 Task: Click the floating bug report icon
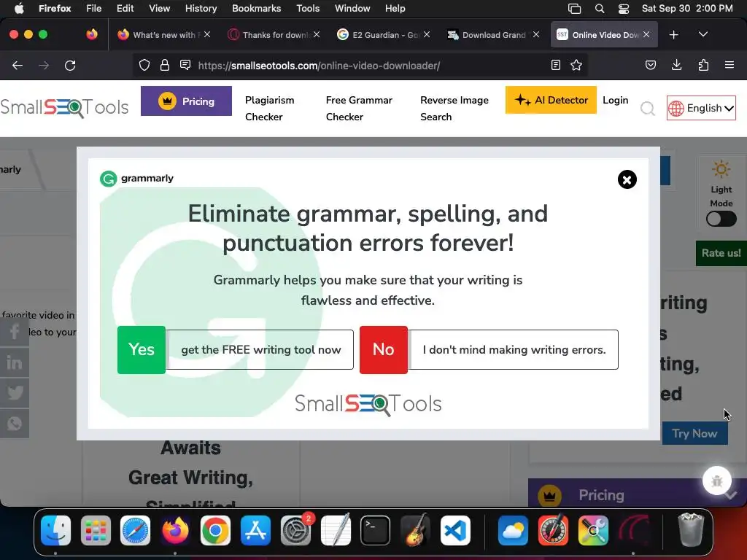716,481
